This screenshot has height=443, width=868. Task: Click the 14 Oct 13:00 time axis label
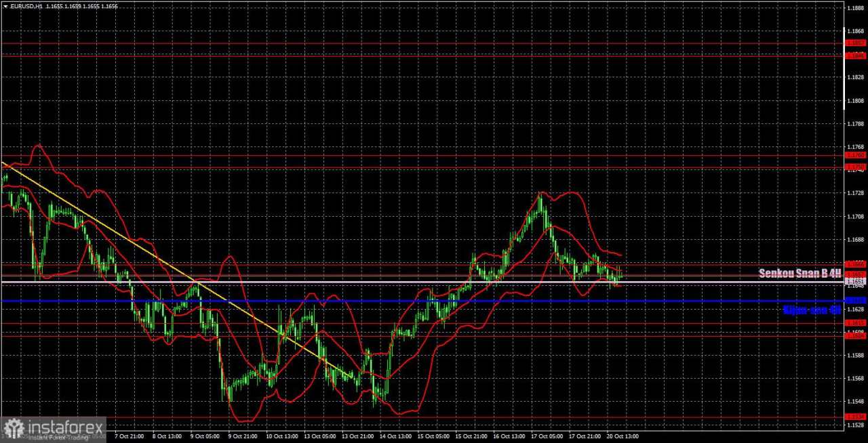396,437
